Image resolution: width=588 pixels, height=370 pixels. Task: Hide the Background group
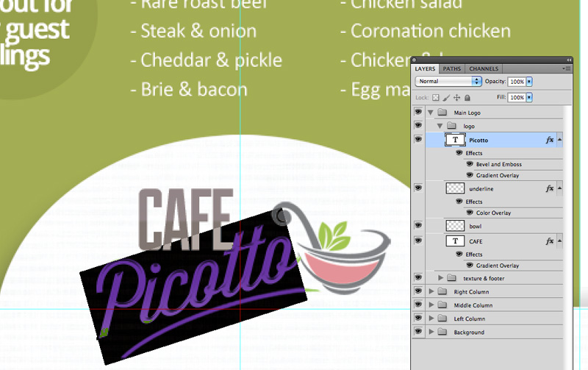[x=418, y=331]
